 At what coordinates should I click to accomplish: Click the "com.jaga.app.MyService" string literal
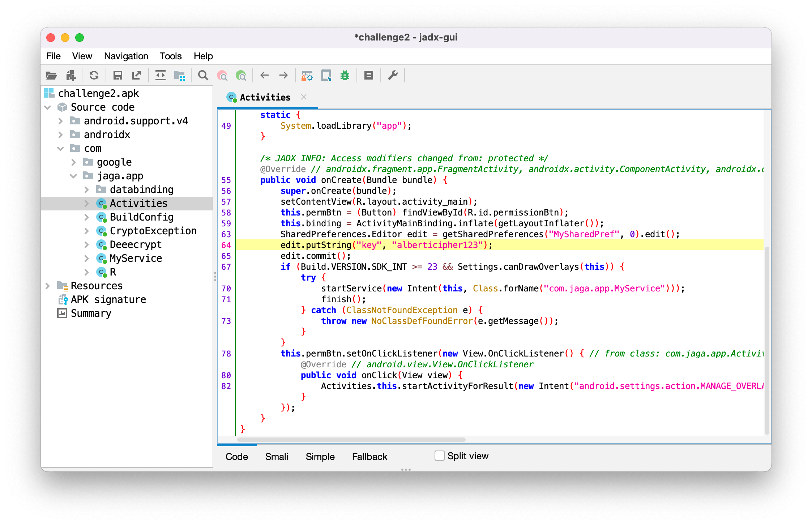pos(605,289)
